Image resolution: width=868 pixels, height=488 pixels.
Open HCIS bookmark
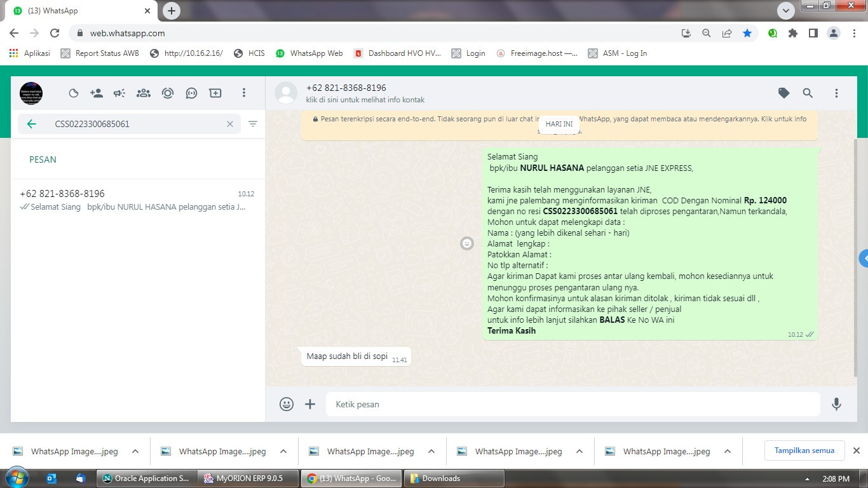pyautogui.click(x=249, y=53)
